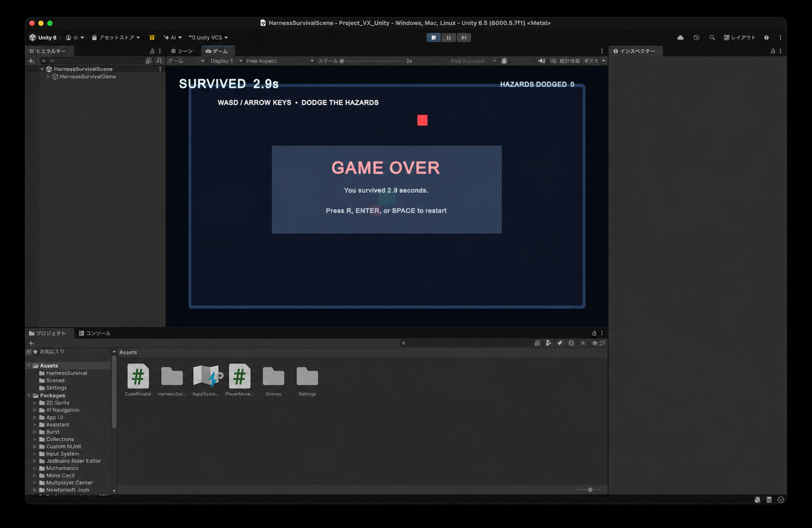812x528 pixels.
Task: Pause the running game
Action: point(448,38)
